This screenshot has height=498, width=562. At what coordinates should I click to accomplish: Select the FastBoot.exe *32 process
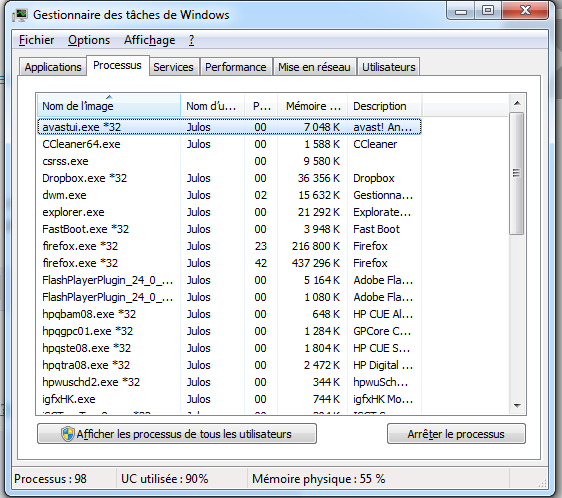[229, 229]
